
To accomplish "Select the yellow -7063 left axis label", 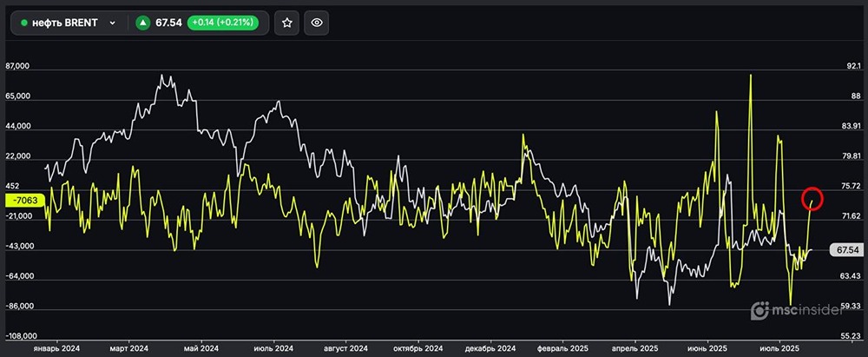I will click(22, 200).
